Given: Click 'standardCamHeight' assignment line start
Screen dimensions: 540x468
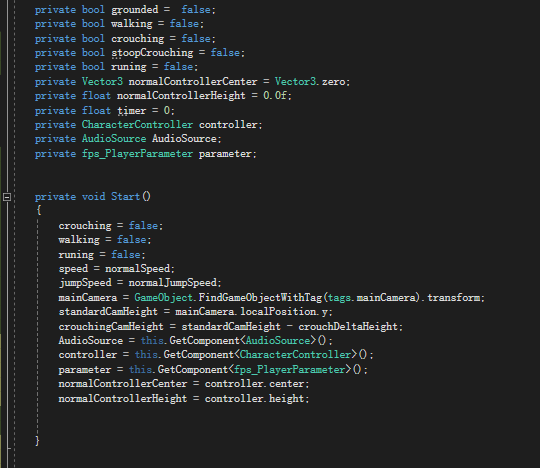Looking at the screenshot, I should (x=108, y=312).
